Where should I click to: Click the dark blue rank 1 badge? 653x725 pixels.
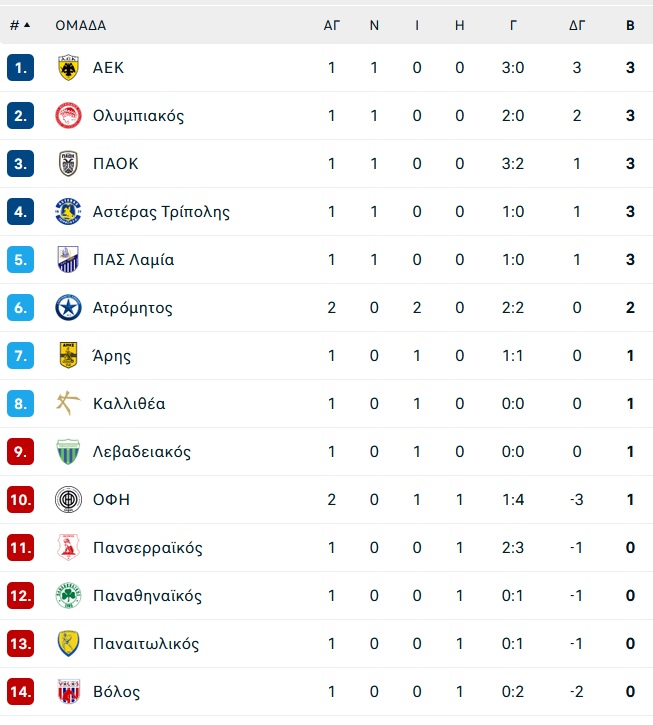pyautogui.click(x=20, y=68)
